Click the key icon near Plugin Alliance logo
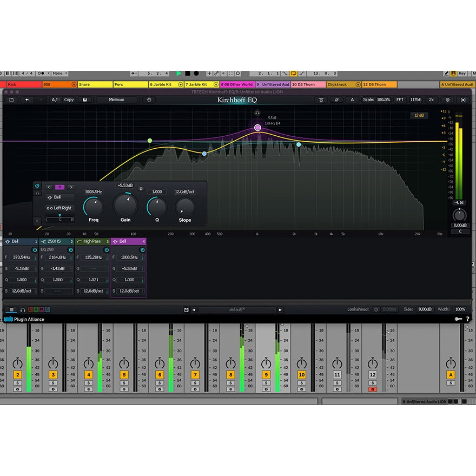476x476 pixels. (x=458, y=319)
